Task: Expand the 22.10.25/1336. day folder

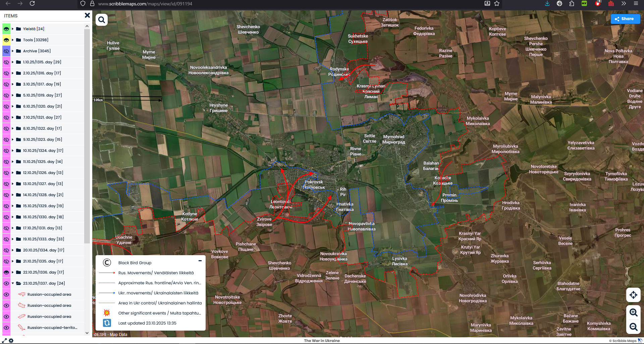Action: (13, 272)
